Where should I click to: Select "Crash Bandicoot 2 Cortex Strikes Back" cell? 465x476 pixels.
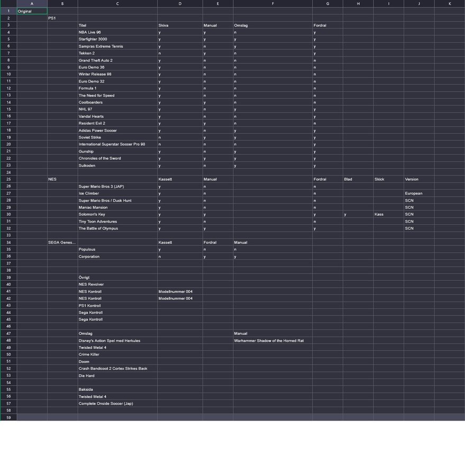click(117, 369)
